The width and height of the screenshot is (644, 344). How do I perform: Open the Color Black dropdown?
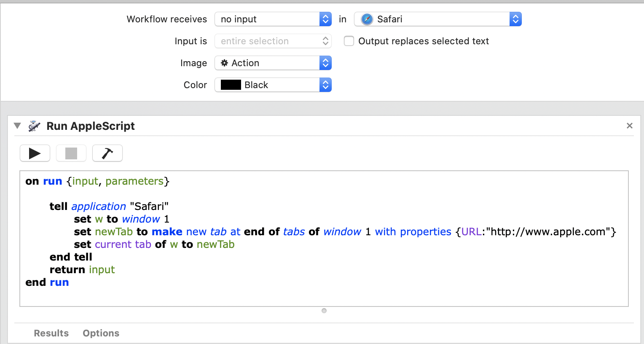pos(273,85)
